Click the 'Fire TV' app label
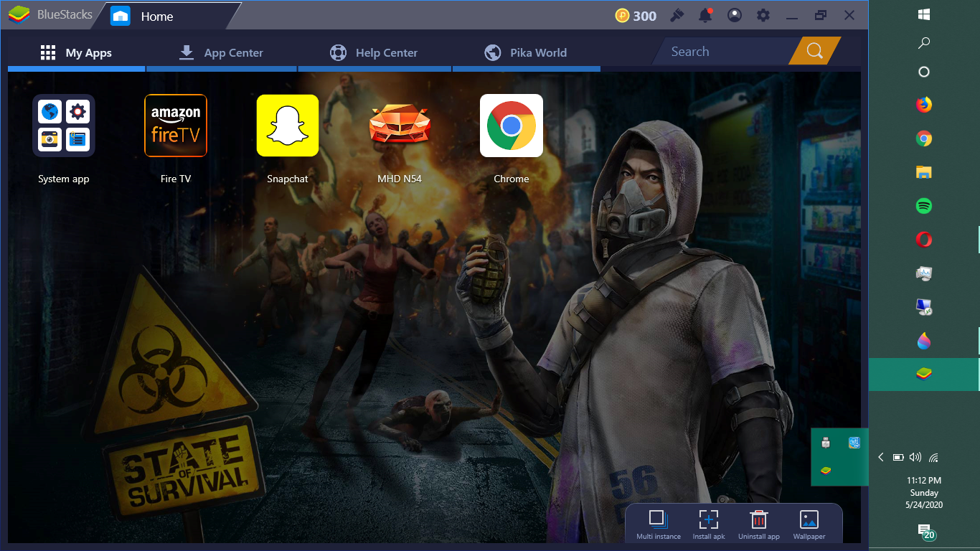 pyautogui.click(x=176, y=179)
